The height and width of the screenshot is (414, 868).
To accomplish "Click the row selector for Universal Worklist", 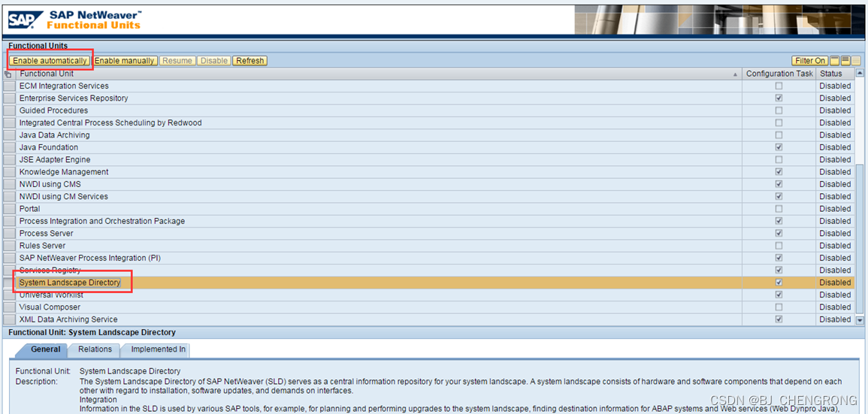I will click(x=10, y=295).
